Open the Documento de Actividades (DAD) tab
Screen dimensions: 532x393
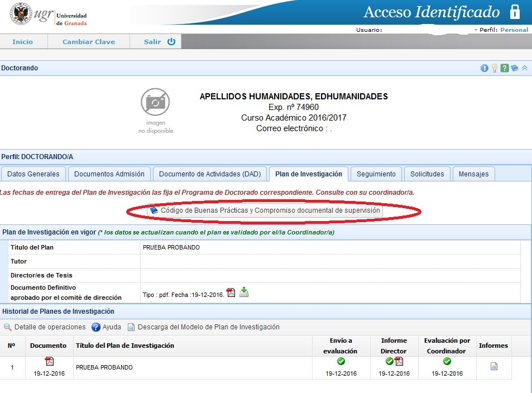click(x=210, y=174)
